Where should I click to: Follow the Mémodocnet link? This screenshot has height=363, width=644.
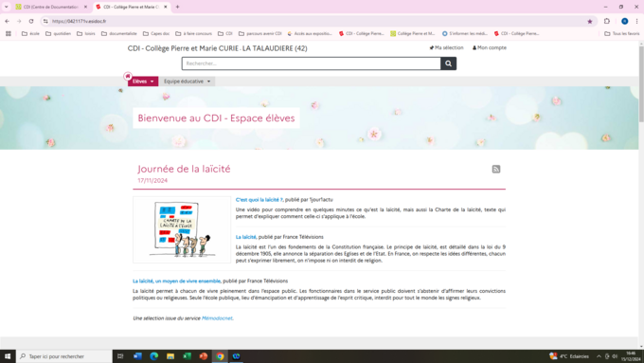(217, 318)
